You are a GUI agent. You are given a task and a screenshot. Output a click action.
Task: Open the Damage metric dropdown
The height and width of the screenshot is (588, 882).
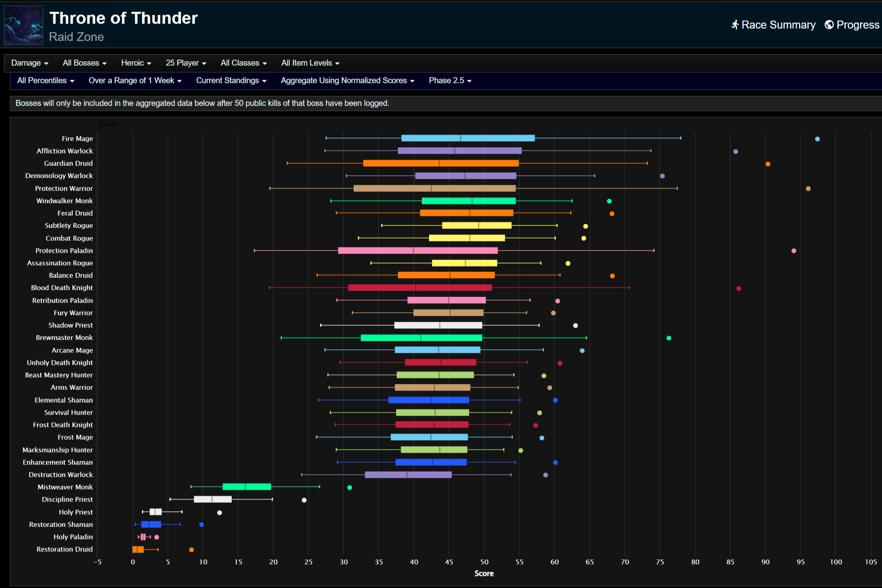tap(30, 63)
